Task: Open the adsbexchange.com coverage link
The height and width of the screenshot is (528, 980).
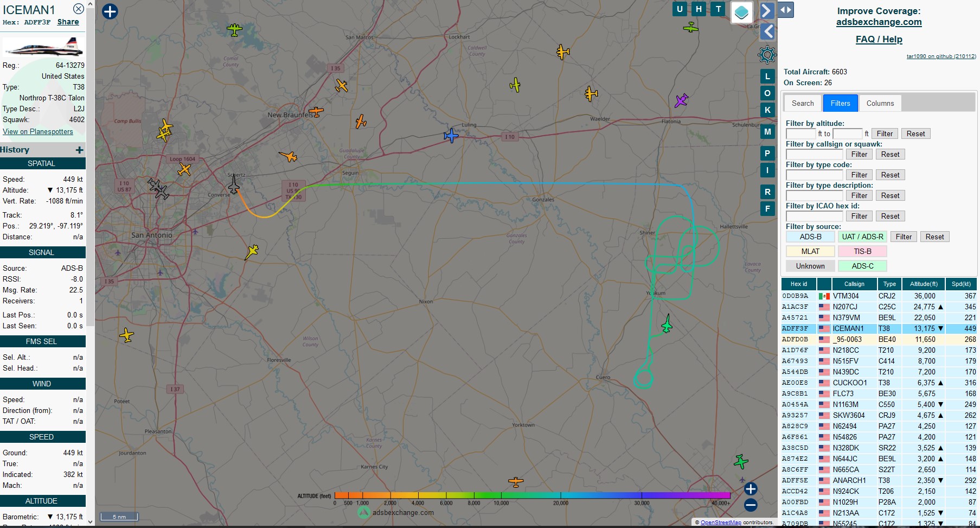Action: pyautogui.click(x=879, y=22)
